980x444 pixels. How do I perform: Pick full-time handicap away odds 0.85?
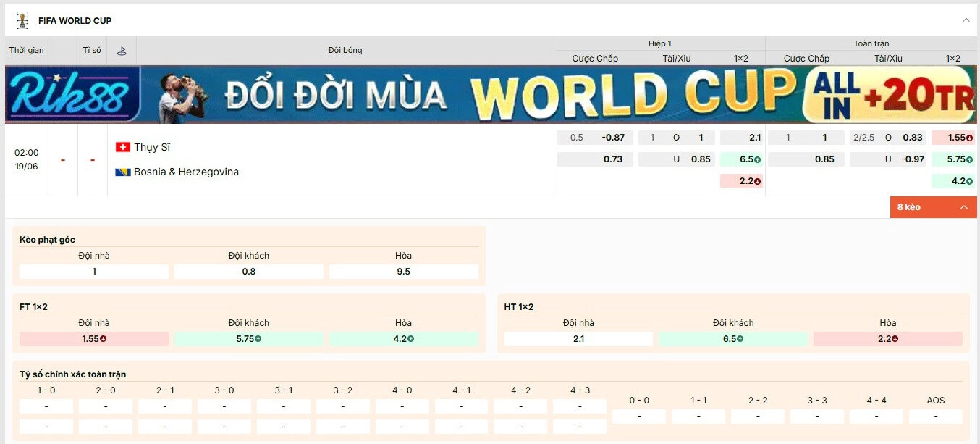(806, 159)
